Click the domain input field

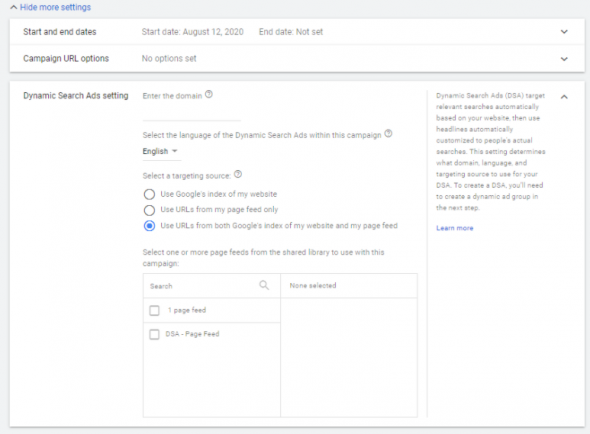(x=192, y=114)
